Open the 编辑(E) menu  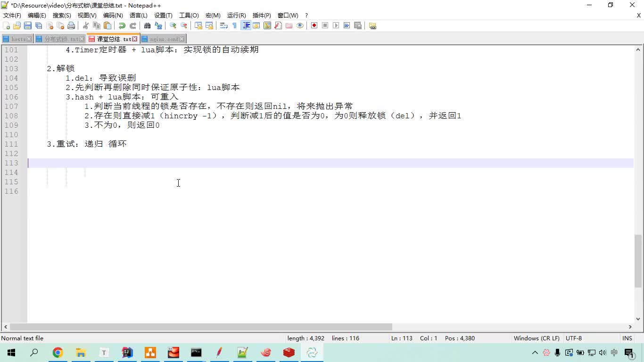click(x=37, y=16)
